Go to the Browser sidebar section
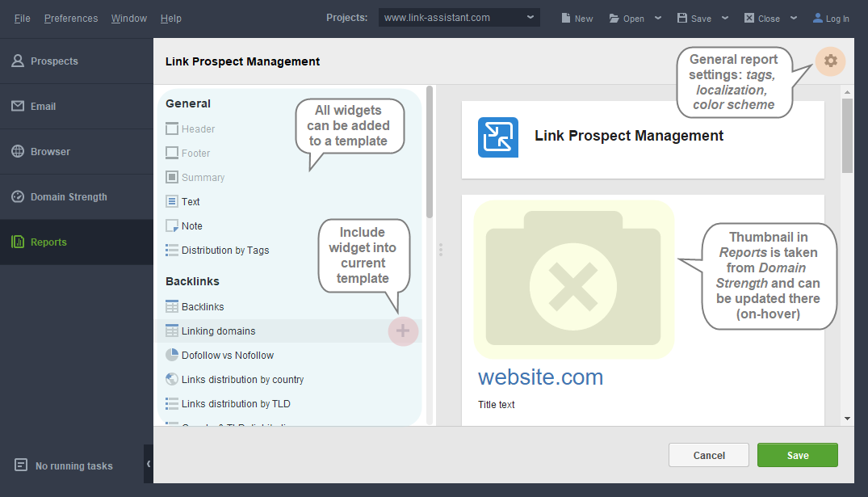The height and width of the screenshot is (497, 868). click(x=77, y=152)
